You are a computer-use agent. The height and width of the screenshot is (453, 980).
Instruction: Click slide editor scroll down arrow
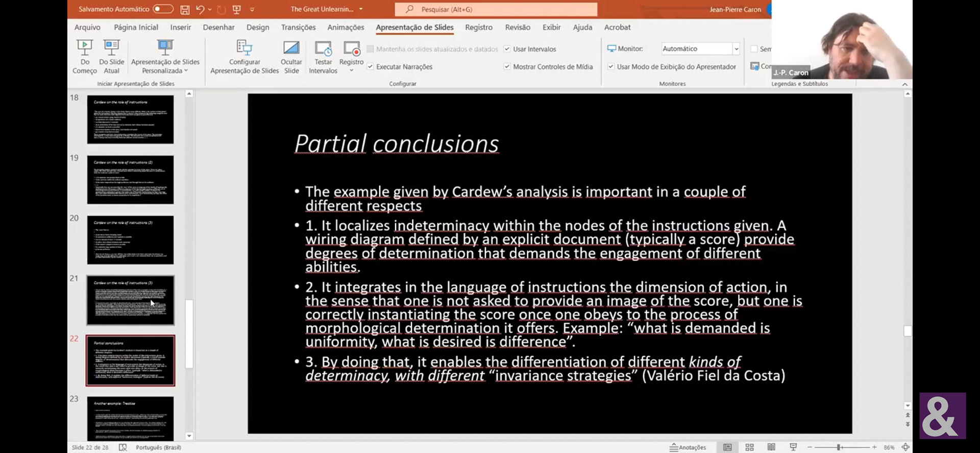[x=908, y=406]
